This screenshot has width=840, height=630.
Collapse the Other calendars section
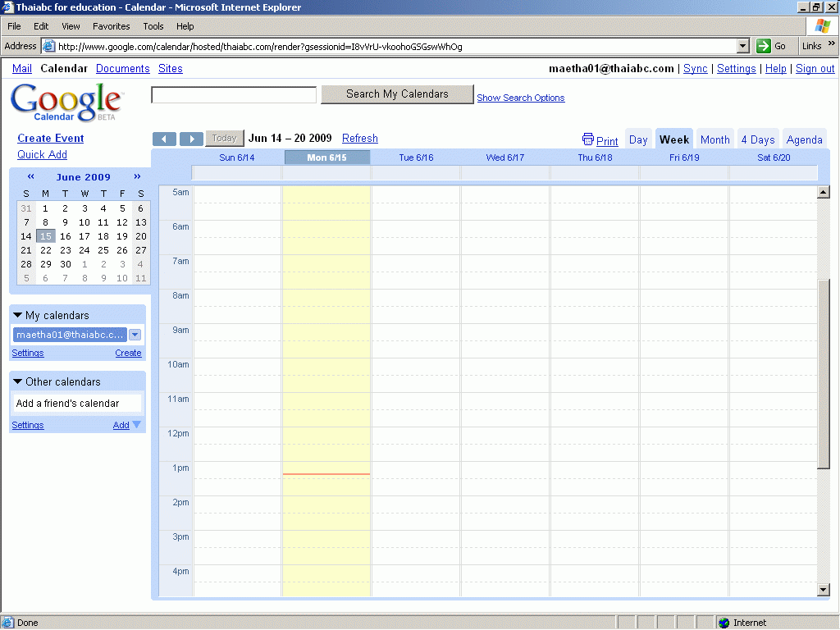click(18, 381)
